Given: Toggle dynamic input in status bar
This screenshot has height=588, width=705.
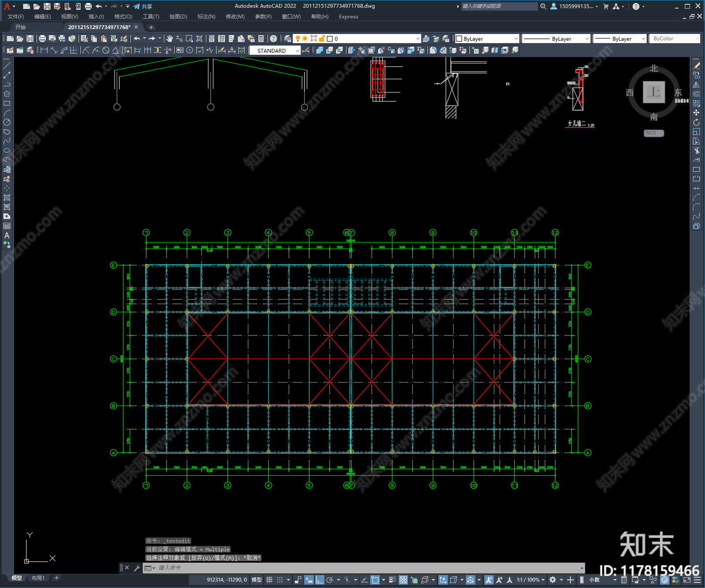Looking at the screenshot, I should [x=309, y=580].
